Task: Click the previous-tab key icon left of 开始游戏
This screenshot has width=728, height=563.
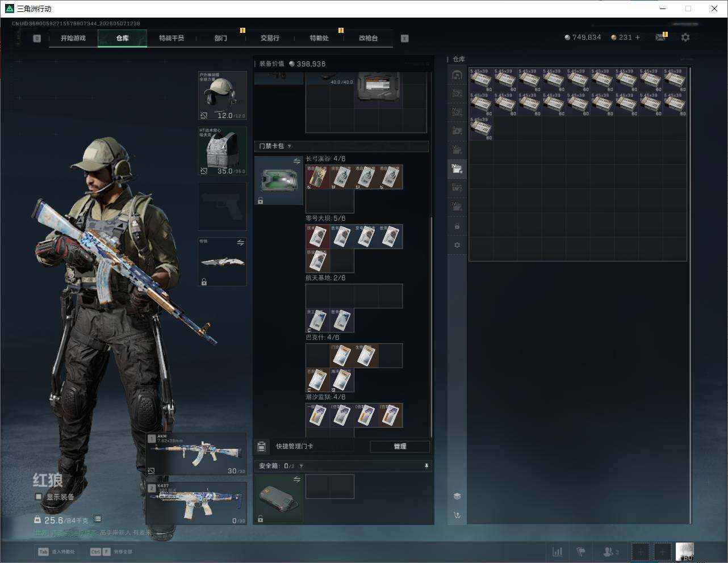Action: click(37, 39)
